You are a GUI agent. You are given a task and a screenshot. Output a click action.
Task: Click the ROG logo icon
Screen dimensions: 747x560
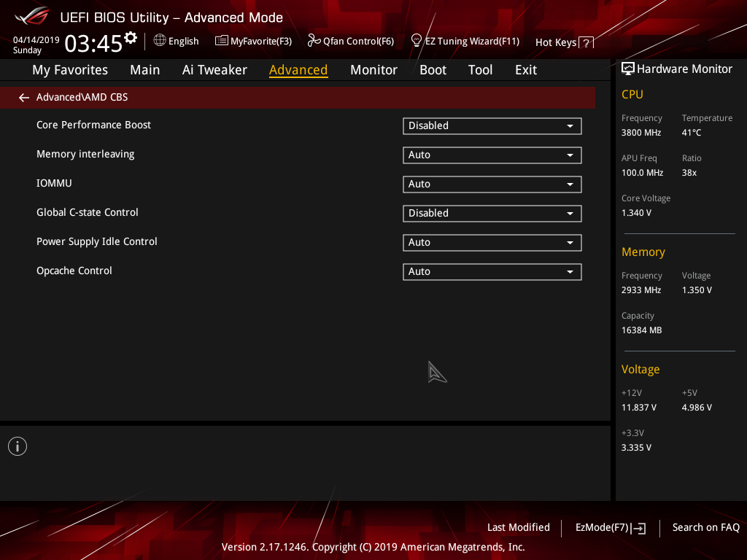point(32,16)
